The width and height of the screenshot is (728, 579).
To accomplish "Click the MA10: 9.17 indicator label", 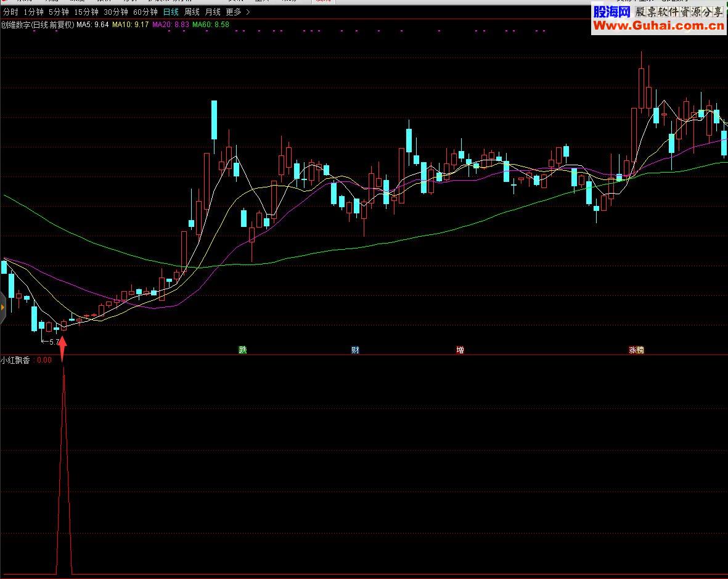I will 131,25.
